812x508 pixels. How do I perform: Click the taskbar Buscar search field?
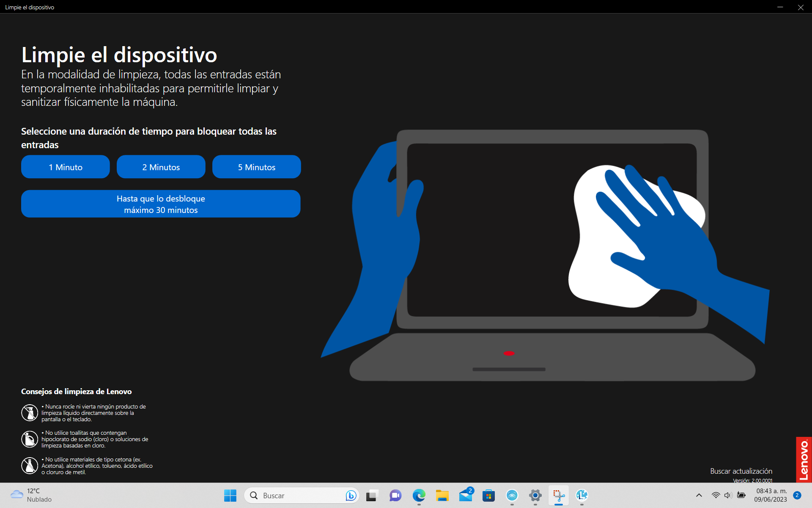(296, 495)
